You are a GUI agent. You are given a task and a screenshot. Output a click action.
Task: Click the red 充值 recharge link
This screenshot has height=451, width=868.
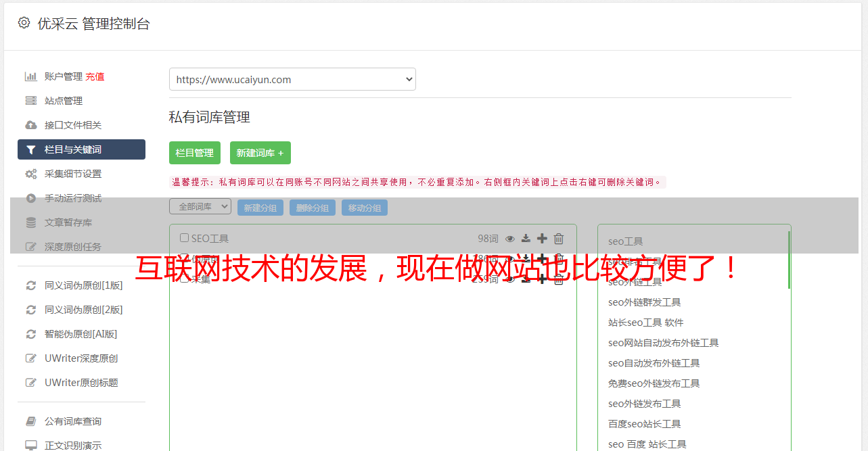95,76
